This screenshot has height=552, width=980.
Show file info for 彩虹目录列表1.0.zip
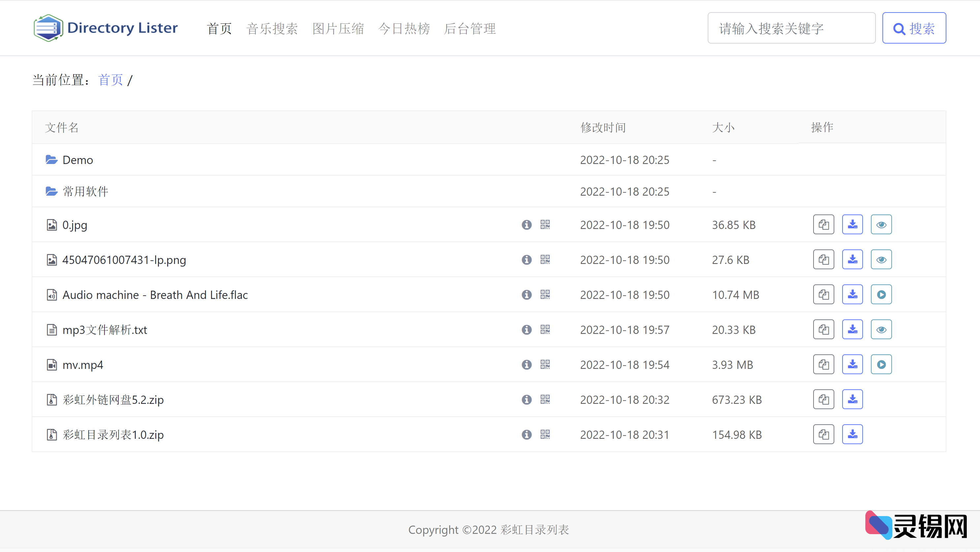tap(526, 434)
